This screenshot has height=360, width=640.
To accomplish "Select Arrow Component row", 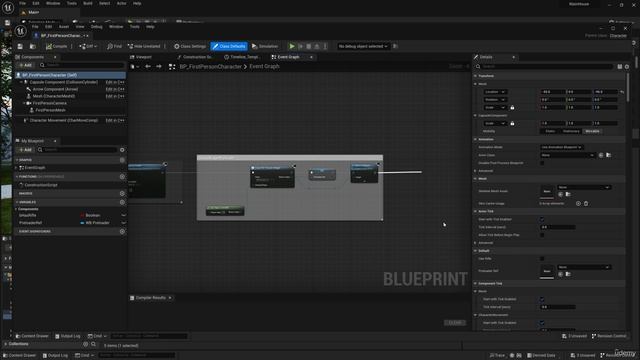I will (x=55, y=89).
